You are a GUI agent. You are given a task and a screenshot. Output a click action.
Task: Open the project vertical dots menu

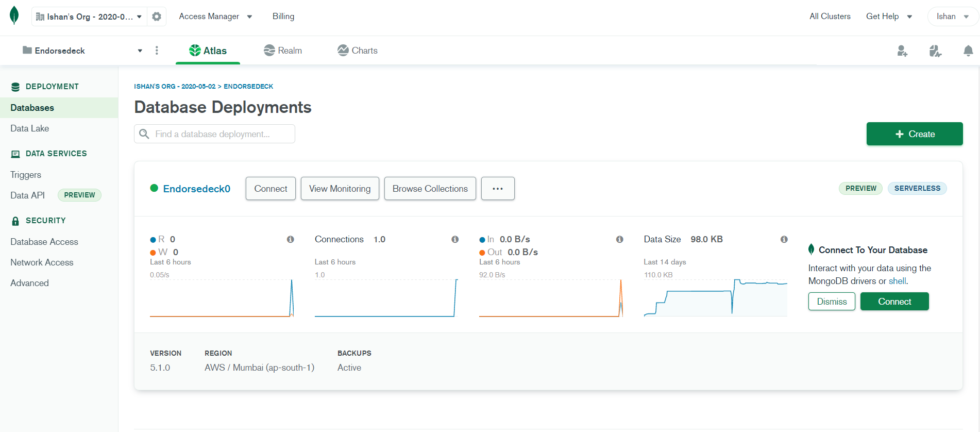[x=157, y=51]
